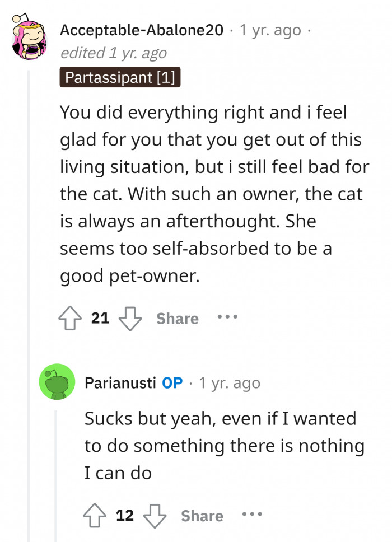Click the "edited 1 yr. ago" text
This screenshot has width=392, height=542.
tap(113, 53)
